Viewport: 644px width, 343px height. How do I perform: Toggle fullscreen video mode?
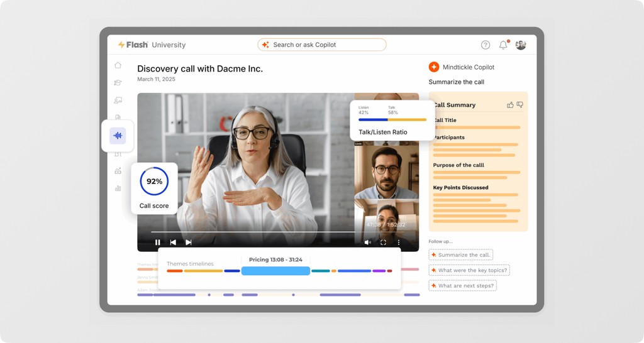click(x=383, y=242)
